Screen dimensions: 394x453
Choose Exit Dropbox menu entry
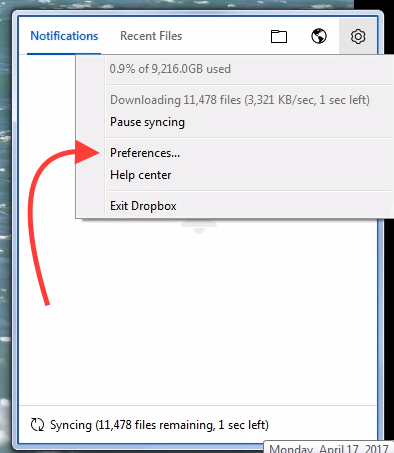(143, 206)
